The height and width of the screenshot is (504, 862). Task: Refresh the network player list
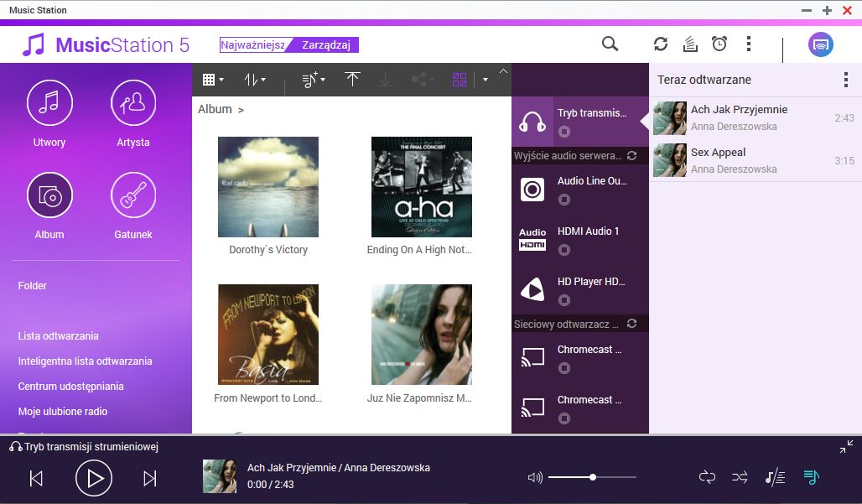tap(631, 324)
